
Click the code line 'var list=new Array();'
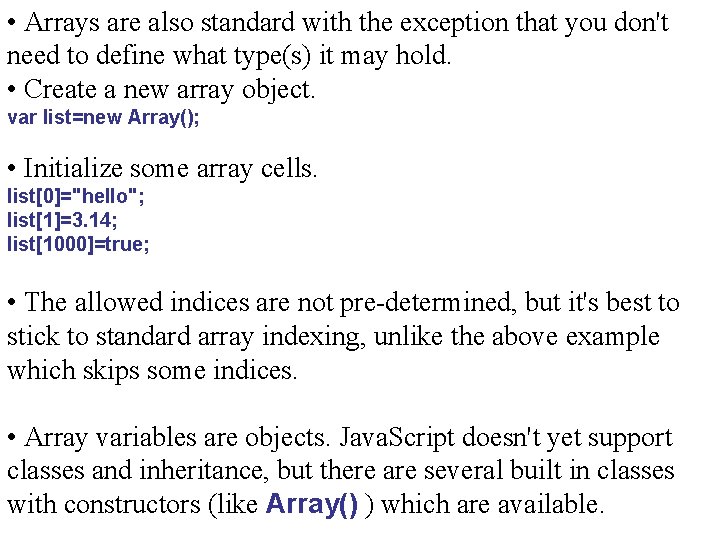point(103,117)
